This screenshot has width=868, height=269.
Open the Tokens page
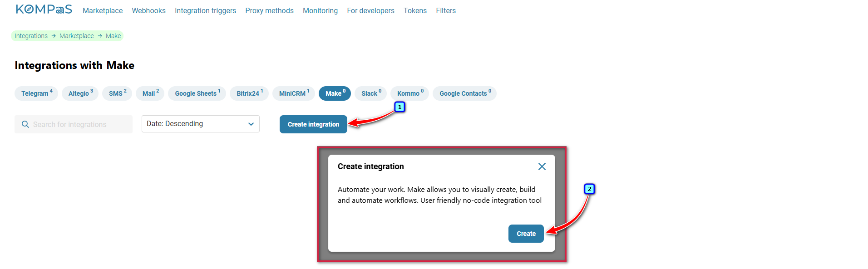point(415,10)
